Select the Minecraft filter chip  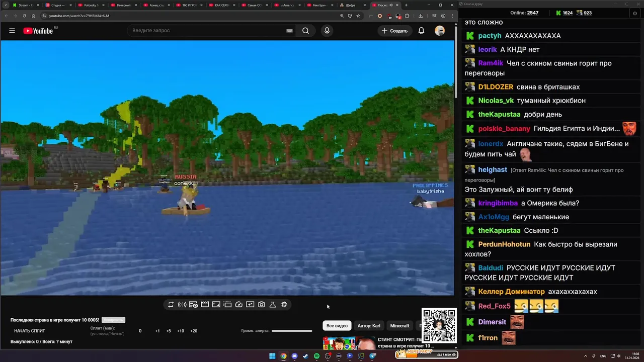(x=400, y=326)
